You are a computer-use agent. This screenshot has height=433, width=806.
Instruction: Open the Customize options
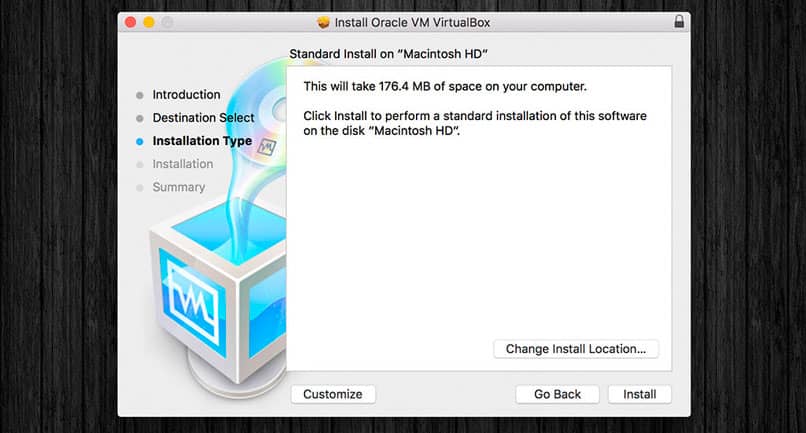click(333, 394)
